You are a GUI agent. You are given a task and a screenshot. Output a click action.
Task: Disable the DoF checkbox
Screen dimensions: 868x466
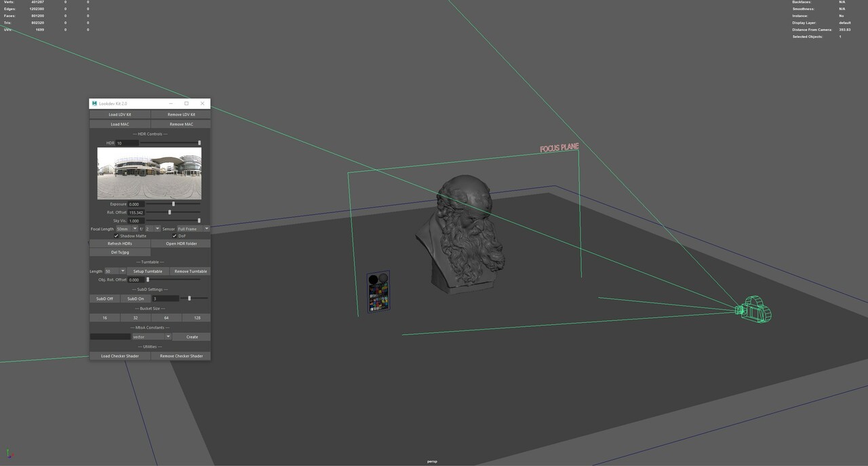(174, 236)
